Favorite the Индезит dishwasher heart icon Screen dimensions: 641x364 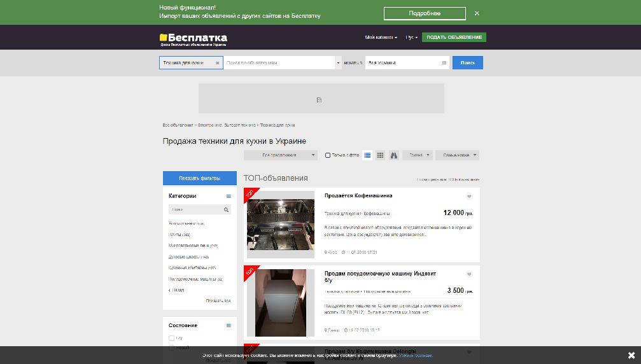pyautogui.click(x=469, y=274)
